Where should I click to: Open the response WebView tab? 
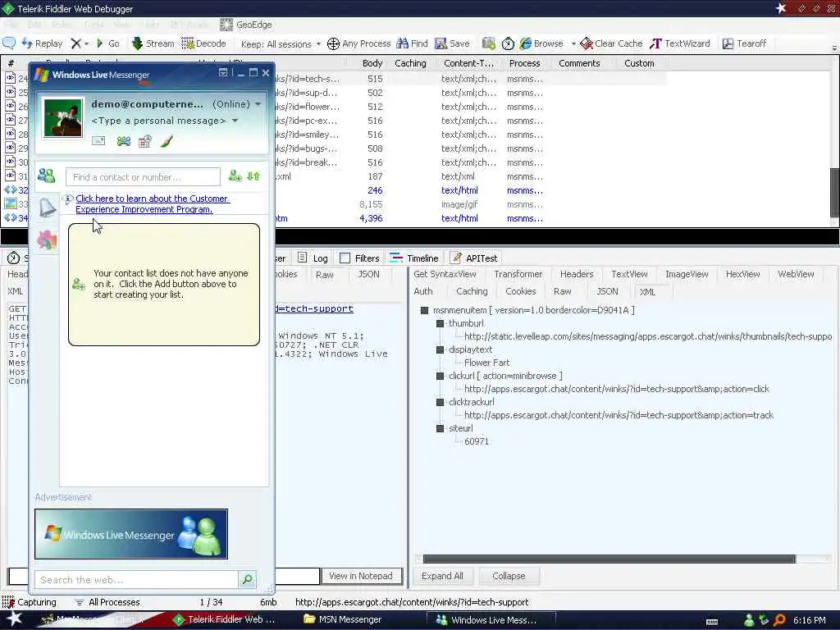click(x=796, y=274)
